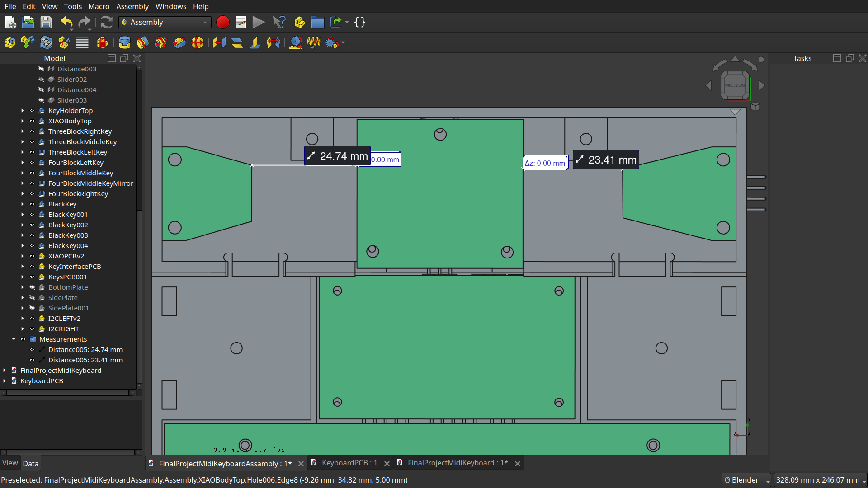Create a perpendicular joint
Image resolution: width=868 pixels, height=488 pixels.
255,43
